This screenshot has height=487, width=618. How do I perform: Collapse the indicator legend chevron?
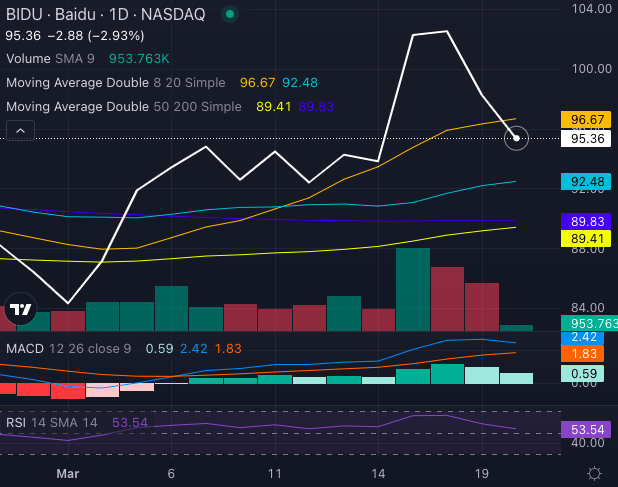pyautogui.click(x=20, y=130)
